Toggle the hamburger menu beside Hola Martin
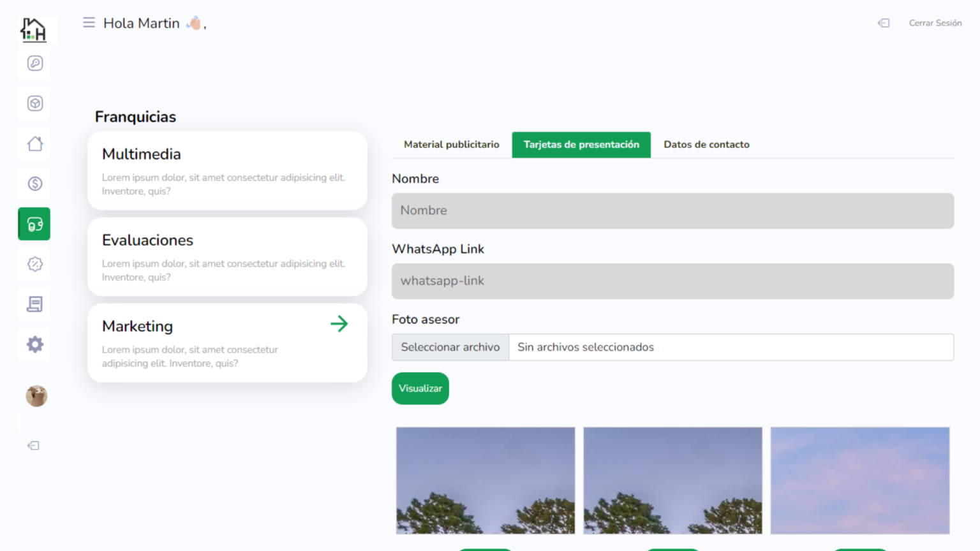Image resolution: width=980 pixels, height=551 pixels. (x=89, y=23)
